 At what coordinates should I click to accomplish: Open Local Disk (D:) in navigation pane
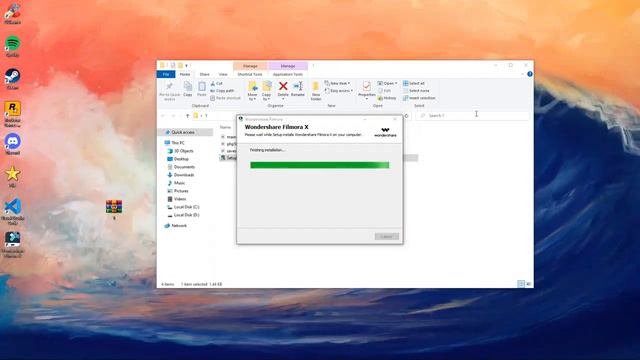click(x=183, y=215)
